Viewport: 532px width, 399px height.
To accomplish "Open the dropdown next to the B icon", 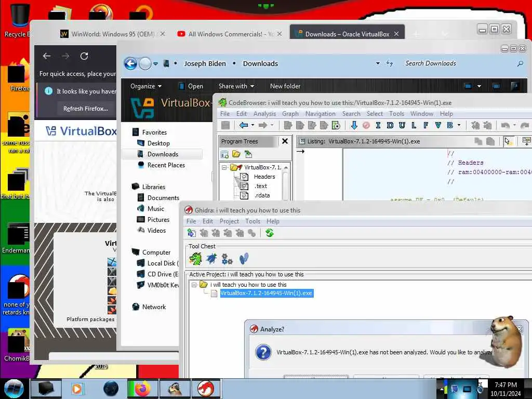I will point(459,125).
